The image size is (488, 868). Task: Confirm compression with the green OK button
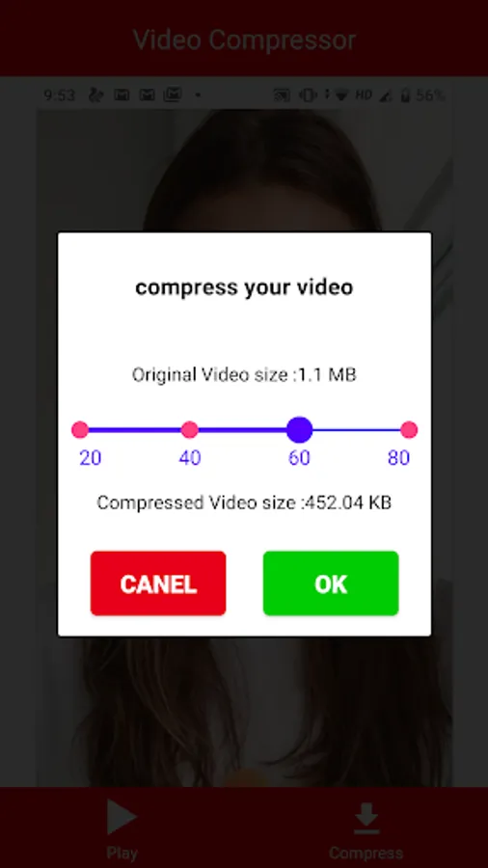point(331,583)
